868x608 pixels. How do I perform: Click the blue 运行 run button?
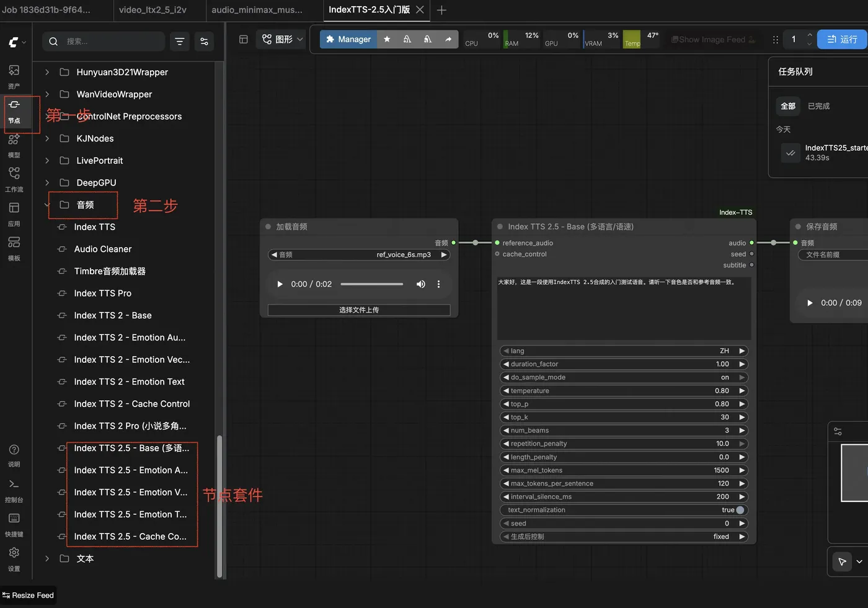tap(842, 39)
